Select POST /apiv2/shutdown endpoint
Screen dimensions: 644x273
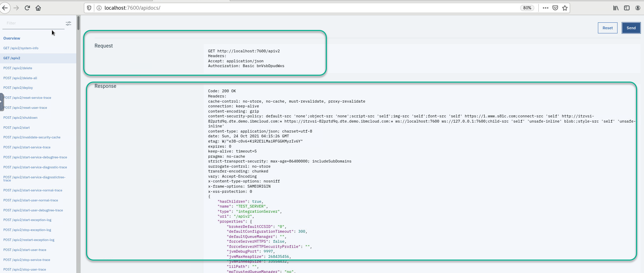(20, 118)
